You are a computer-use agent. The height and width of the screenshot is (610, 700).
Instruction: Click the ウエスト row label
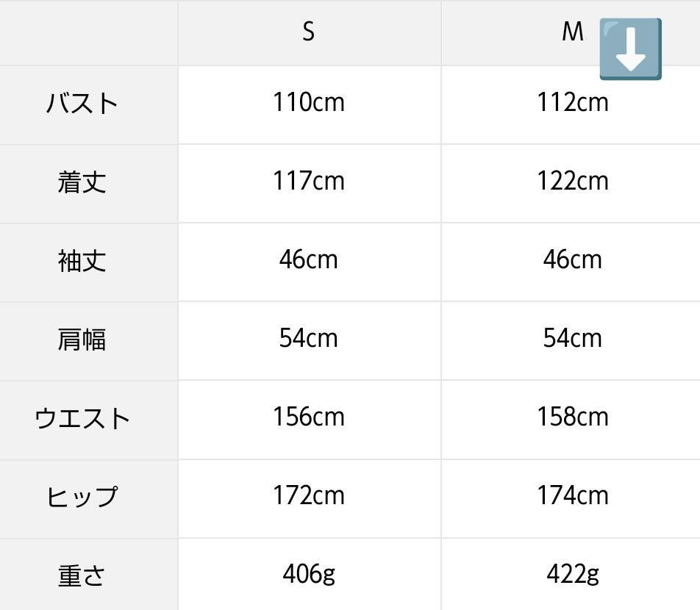pos(82,419)
